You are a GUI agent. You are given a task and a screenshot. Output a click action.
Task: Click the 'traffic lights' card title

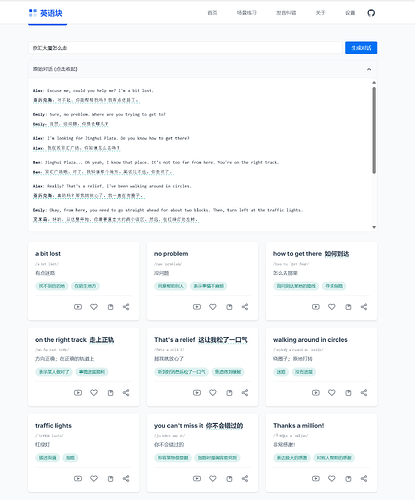[53, 426]
